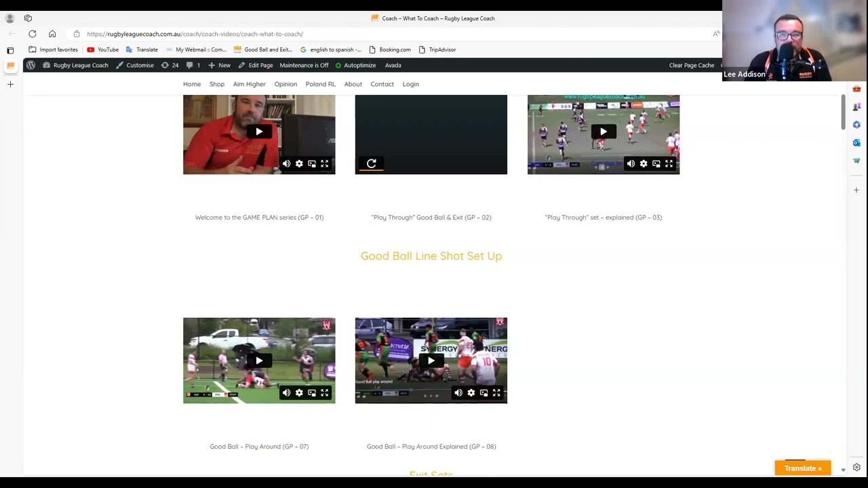
Task: Open settings on Play Around Explained GP-08 video
Action: [x=471, y=392]
